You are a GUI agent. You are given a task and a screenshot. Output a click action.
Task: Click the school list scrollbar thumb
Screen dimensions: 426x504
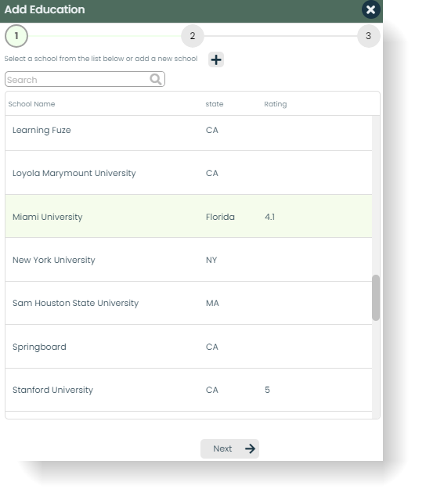pos(376,297)
